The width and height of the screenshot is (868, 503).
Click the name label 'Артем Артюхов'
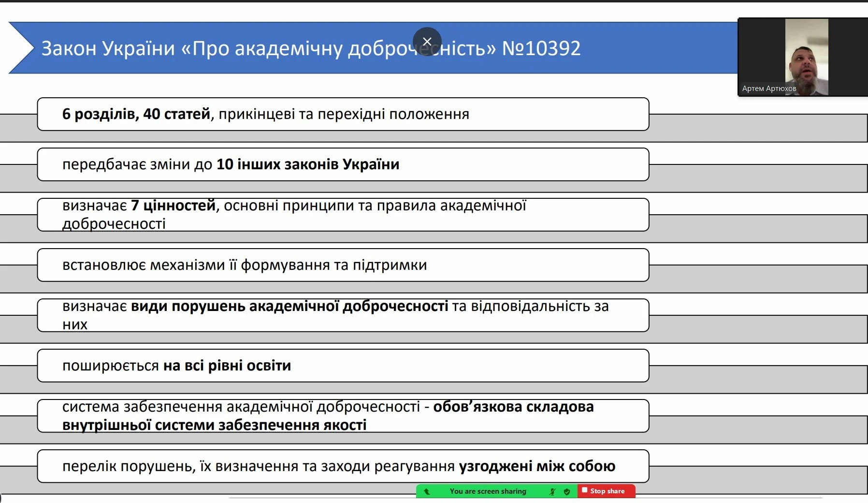(x=769, y=89)
